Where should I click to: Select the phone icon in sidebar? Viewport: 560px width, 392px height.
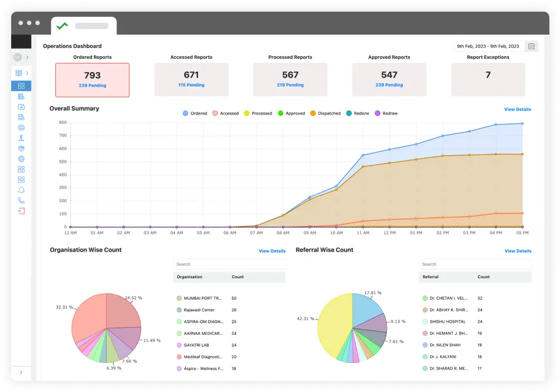(22, 200)
